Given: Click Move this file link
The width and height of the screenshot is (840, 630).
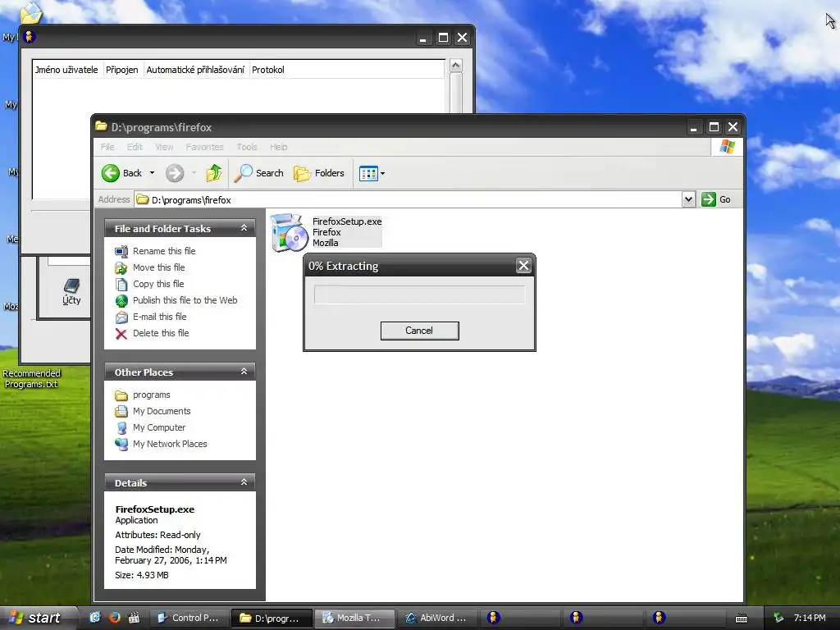Looking at the screenshot, I should 158,267.
